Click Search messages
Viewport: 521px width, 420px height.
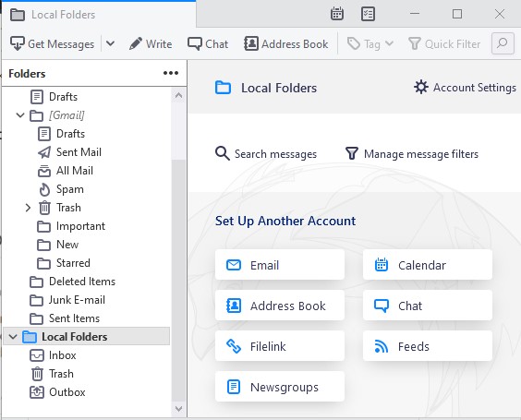[x=266, y=154]
